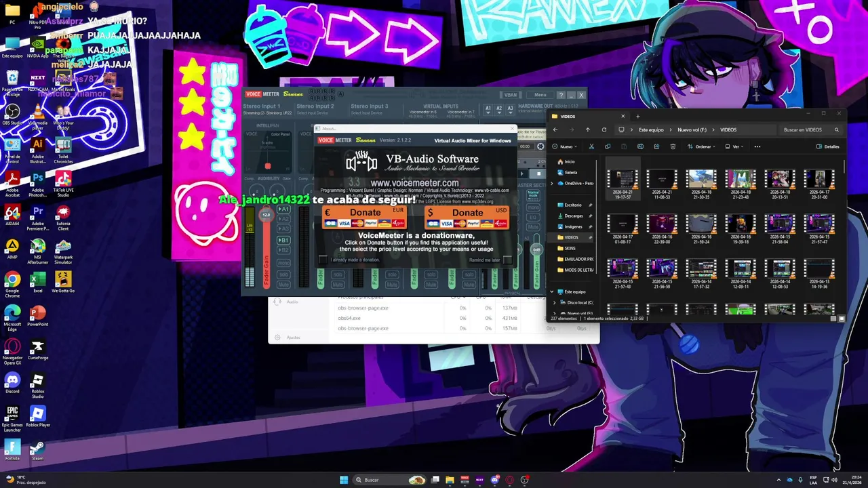The image size is (868, 488).
Task: Open OBS Studio desktop shortcut
Action: click(12, 113)
